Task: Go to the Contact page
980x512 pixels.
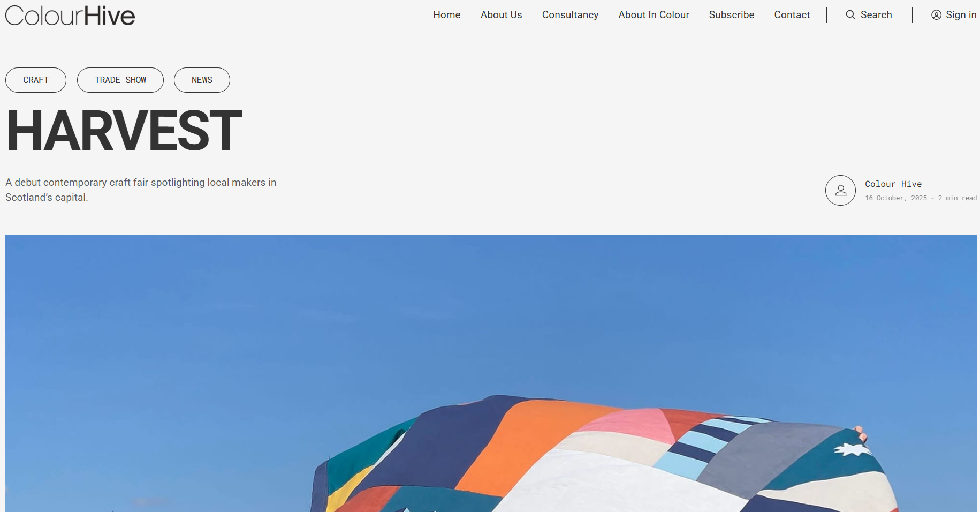Action: [x=792, y=15]
